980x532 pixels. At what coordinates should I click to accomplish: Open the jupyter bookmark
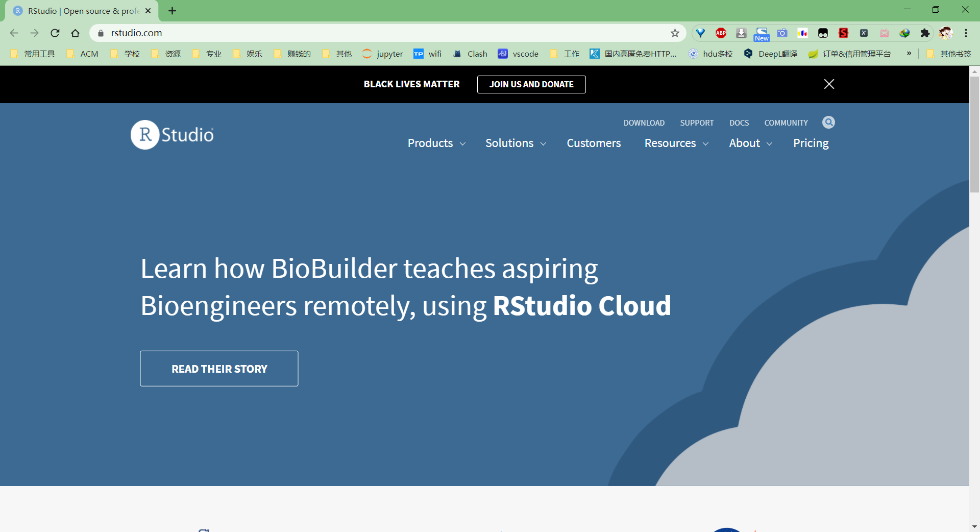(382, 54)
